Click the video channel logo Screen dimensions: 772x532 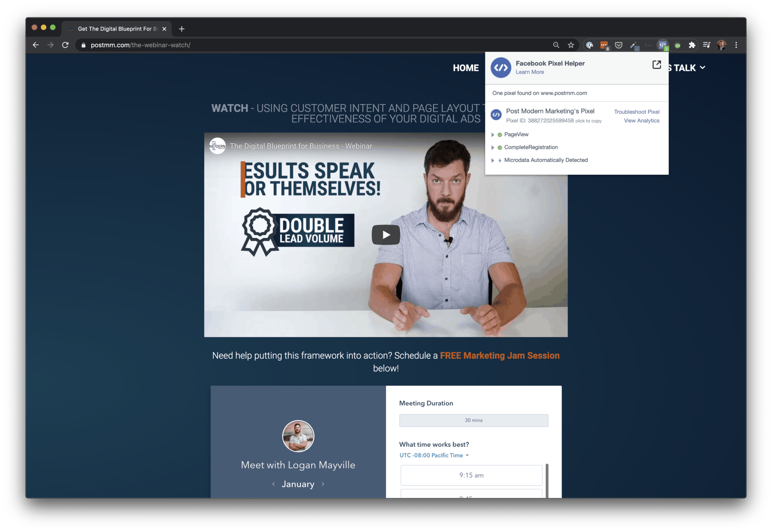(x=218, y=146)
